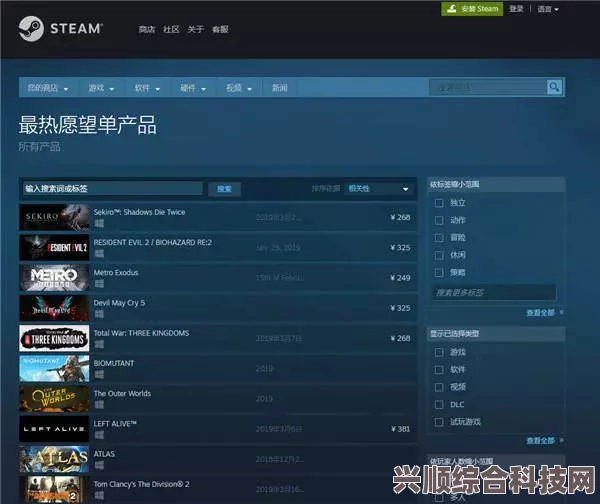The image size is (600, 504).
Task: Click Windows icon under Total War: THREE KINGDOMS
Action: [x=99, y=344]
